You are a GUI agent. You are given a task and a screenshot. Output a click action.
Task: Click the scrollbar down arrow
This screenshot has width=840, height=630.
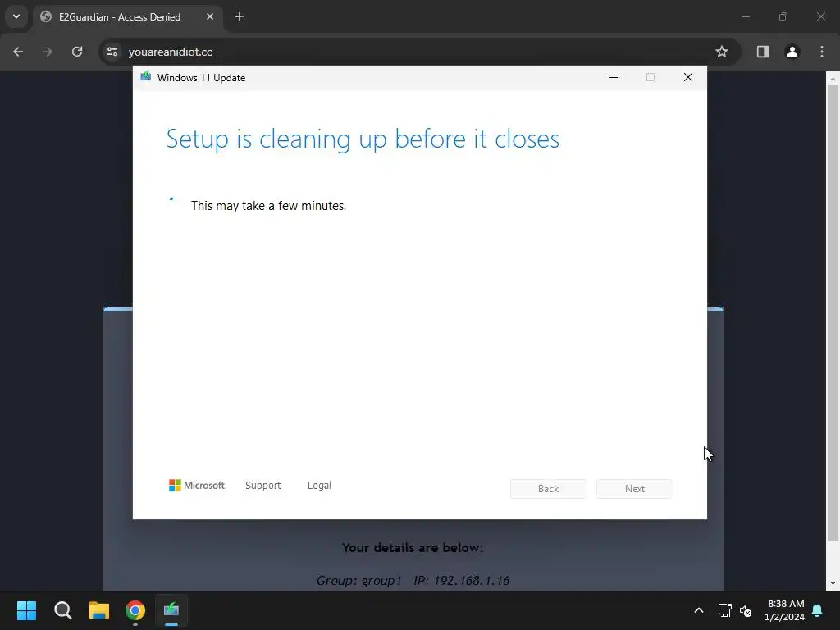point(833,583)
